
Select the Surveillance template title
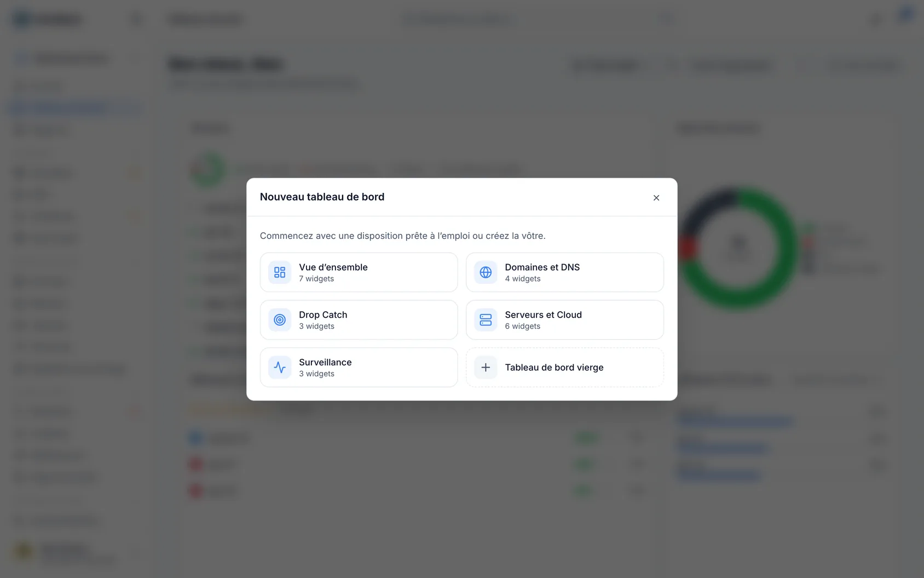click(325, 363)
